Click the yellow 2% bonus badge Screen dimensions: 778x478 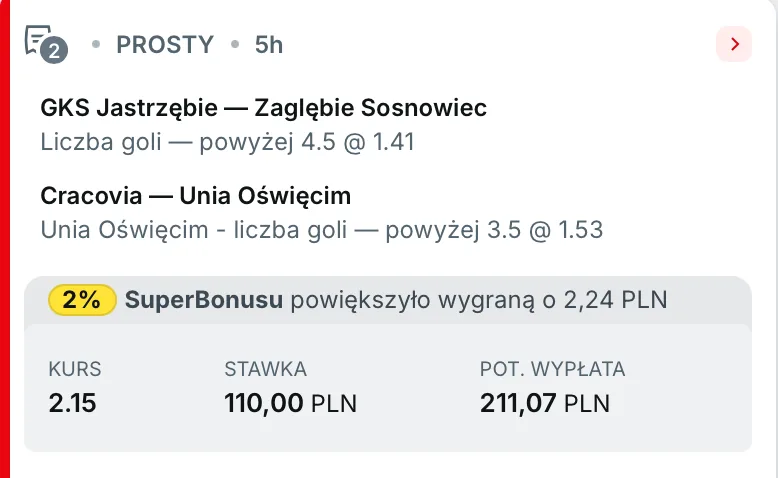[x=82, y=300]
